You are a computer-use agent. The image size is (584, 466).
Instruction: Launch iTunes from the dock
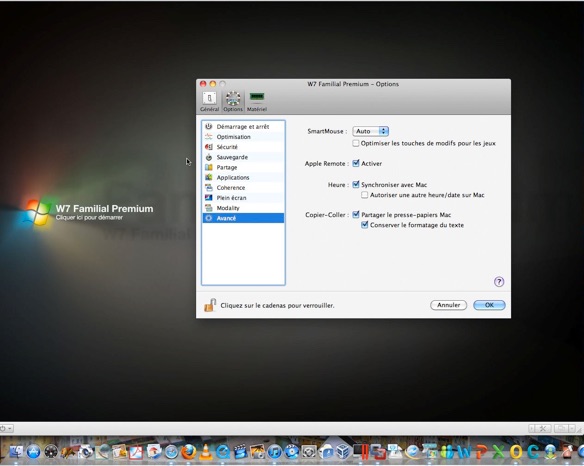(275, 452)
